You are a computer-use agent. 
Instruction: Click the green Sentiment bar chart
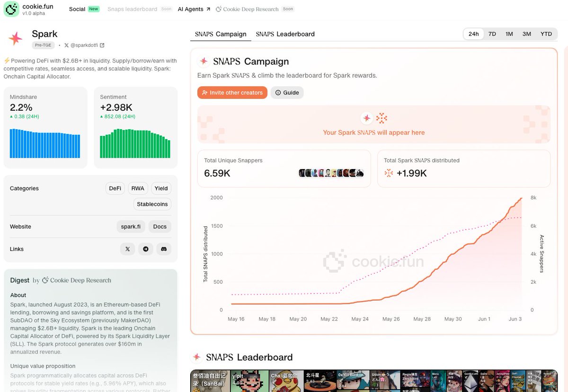point(135,143)
